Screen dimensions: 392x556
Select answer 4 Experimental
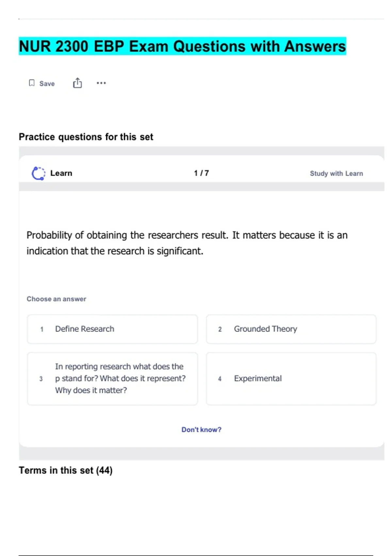291,378
